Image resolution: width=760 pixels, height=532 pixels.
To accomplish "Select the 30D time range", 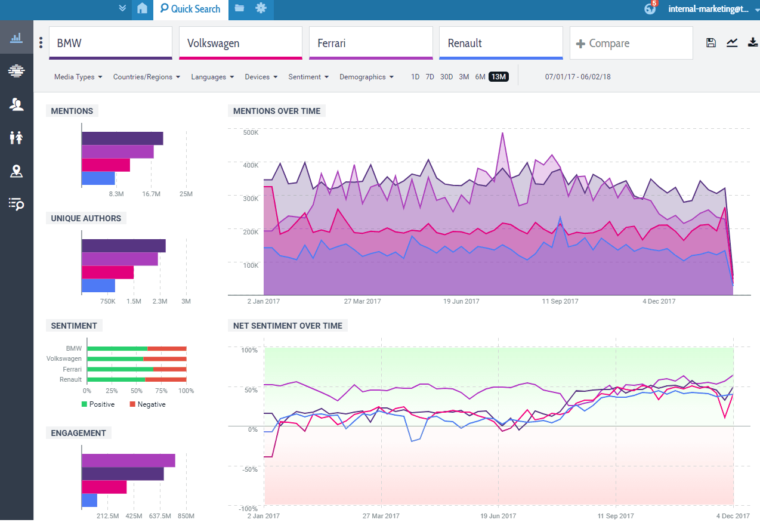I will [x=446, y=77].
